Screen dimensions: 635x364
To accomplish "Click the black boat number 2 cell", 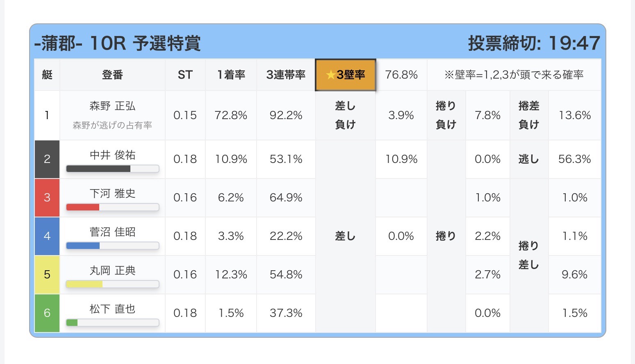I will point(47,159).
